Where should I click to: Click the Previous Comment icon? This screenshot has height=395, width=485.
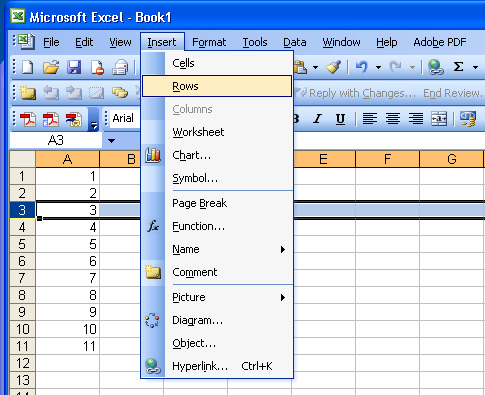click(51, 93)
